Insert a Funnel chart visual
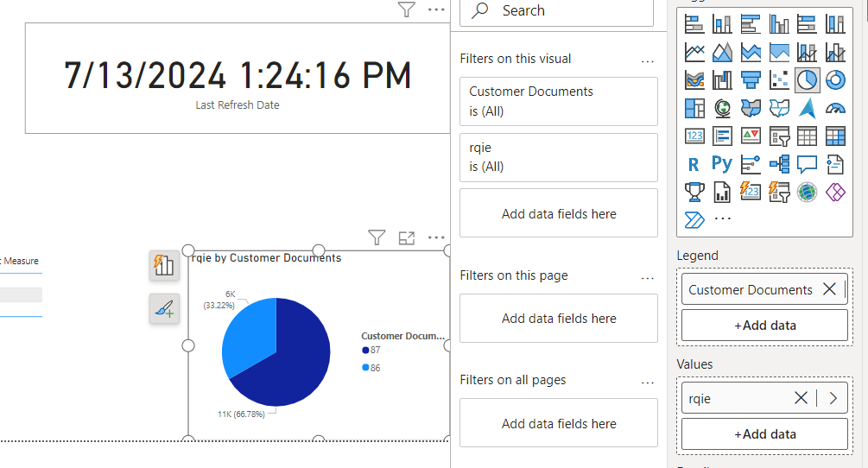 tap(751, 80)
